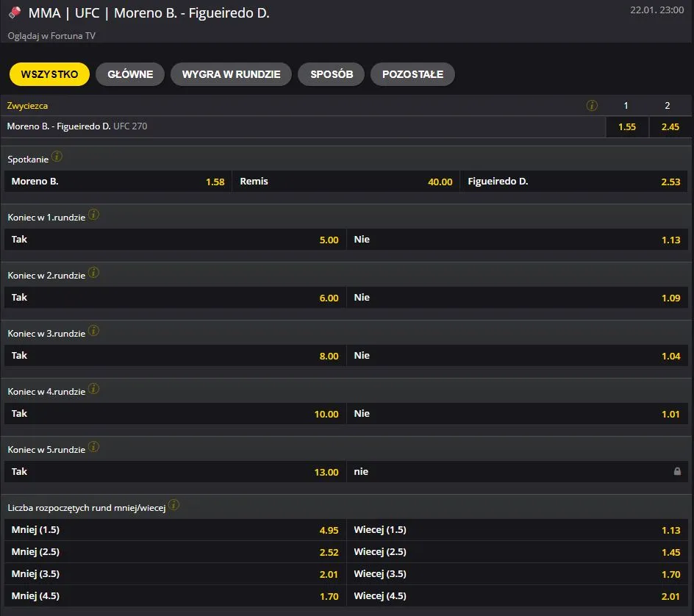Open Oglądaj w Fortuna TV link

[51, 36]
